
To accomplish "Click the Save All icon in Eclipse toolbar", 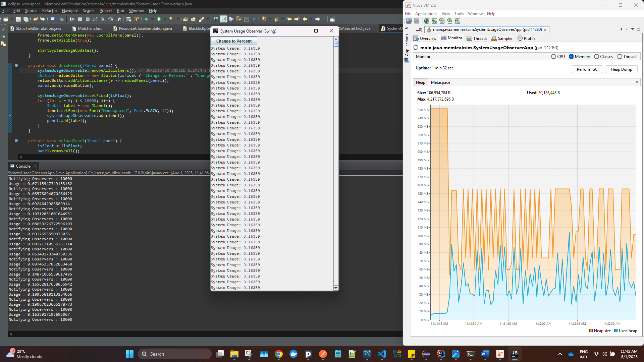I will 25,19.
